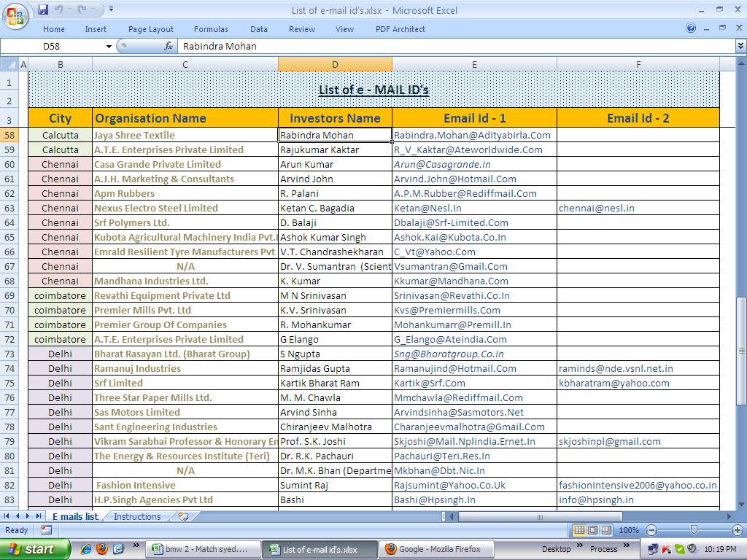This screenshot has width=747, height=560.
Task: Click the Name Box showing D58
Action: tap(53, 46)
